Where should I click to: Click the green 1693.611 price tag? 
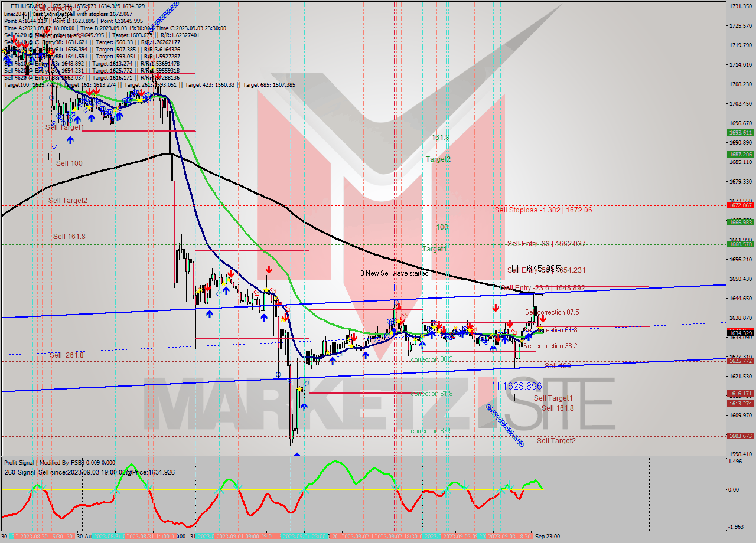tap(740, 133)
